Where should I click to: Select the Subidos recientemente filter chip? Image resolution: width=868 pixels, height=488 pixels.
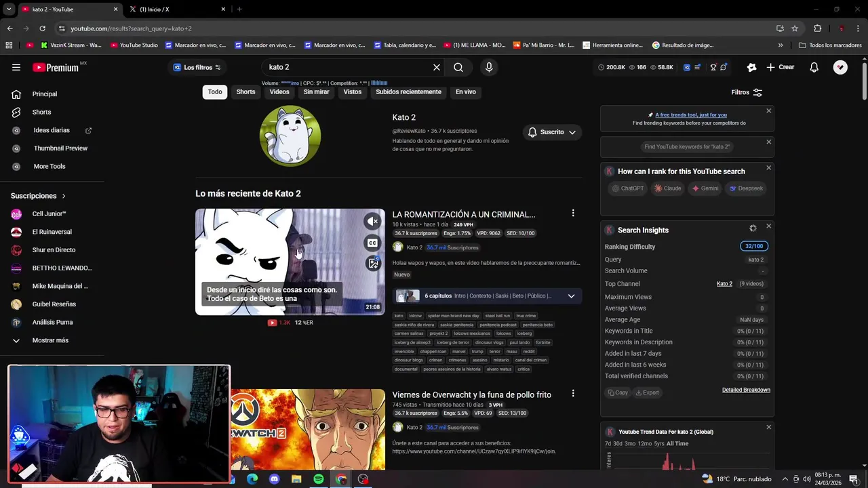point(408,92)
